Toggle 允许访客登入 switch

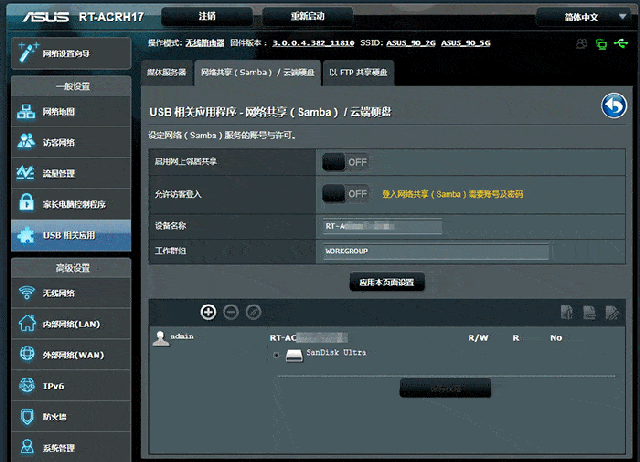[345, 192]
